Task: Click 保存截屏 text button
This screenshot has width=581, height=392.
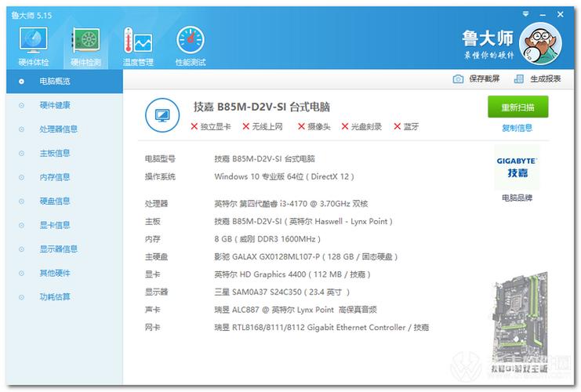Action: (485, 79)
